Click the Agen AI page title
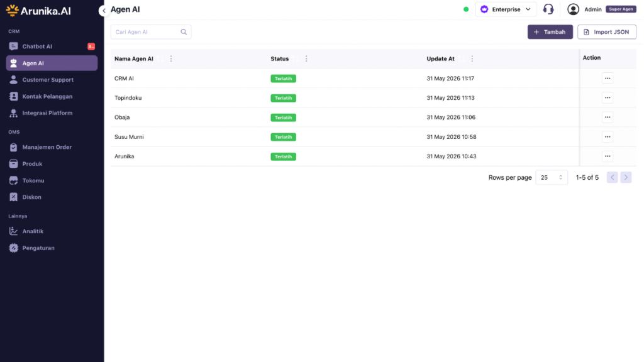The width and height of the screenshot is (644, 362). pos(125,9)
